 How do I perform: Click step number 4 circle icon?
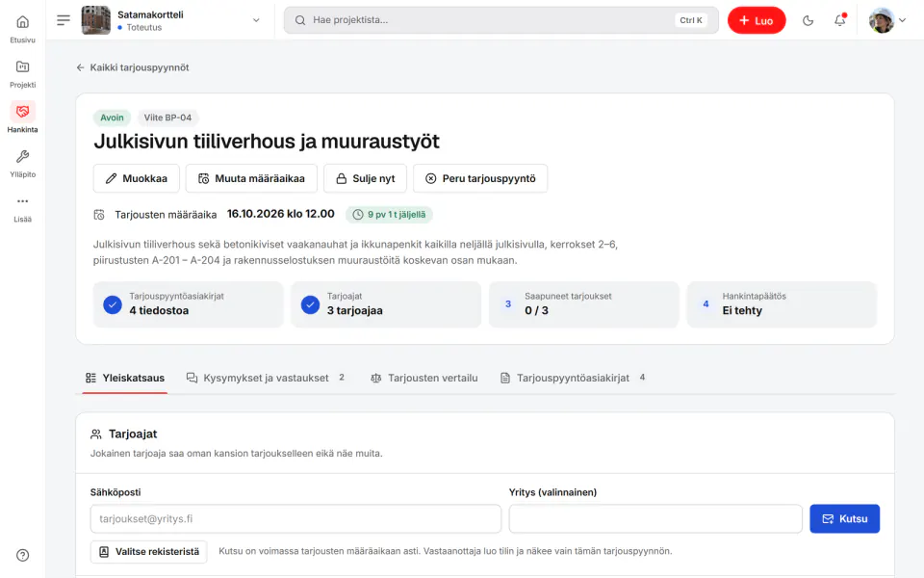coord(706,304)
